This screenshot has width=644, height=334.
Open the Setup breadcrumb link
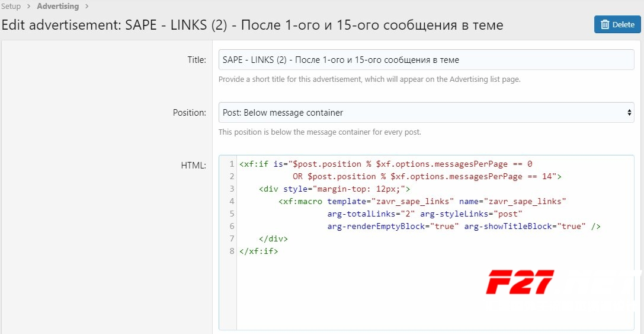click(x=11, y=6)
